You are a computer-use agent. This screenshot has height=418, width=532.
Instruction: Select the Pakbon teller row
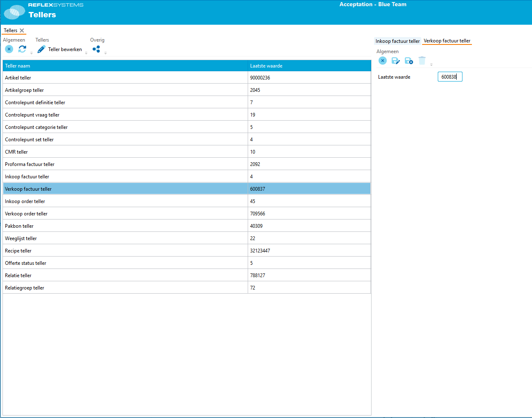pos(123,226)
